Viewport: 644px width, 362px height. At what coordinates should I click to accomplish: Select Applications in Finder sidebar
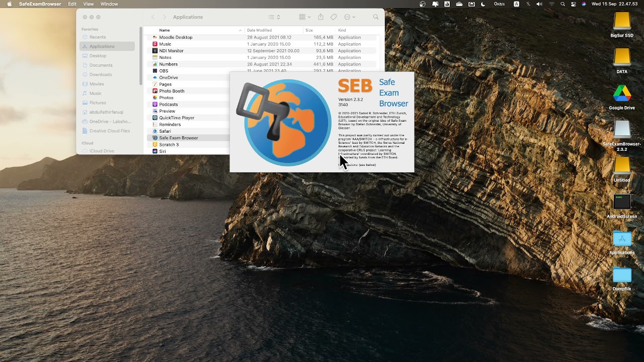(107, 46)
